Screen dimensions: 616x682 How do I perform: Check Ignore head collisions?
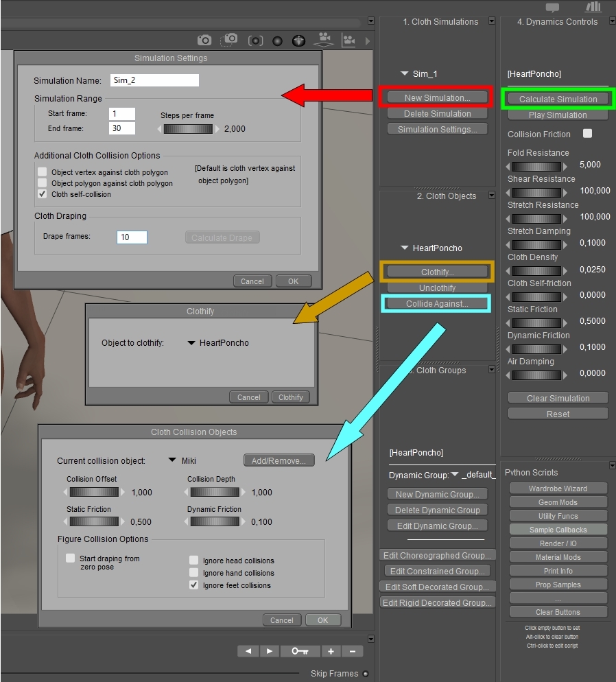click(x=194, y=560)
